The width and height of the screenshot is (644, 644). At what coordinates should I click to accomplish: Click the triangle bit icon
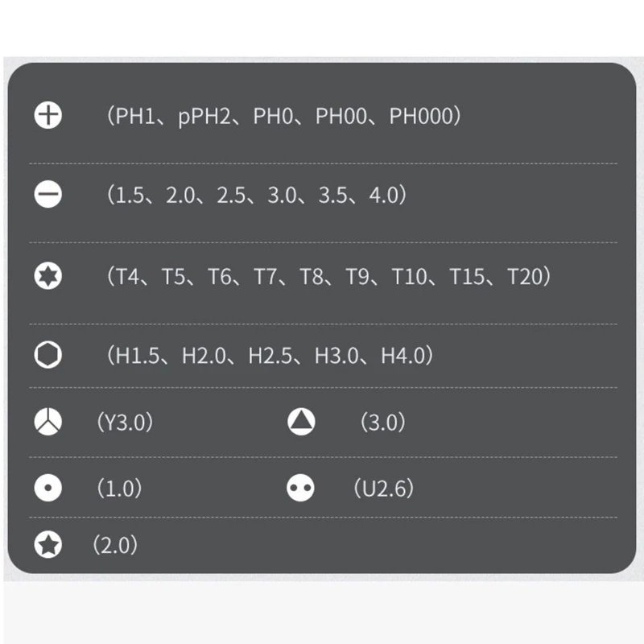click(301, 422)
